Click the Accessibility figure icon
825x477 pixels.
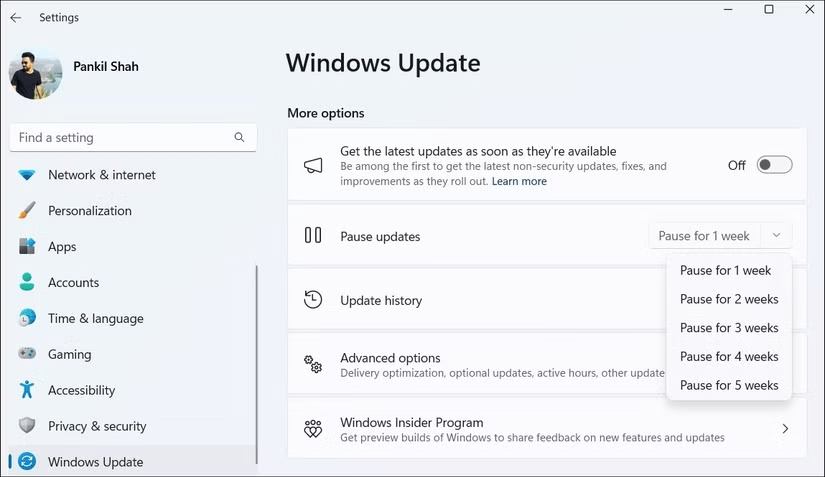tap(28, 391)
